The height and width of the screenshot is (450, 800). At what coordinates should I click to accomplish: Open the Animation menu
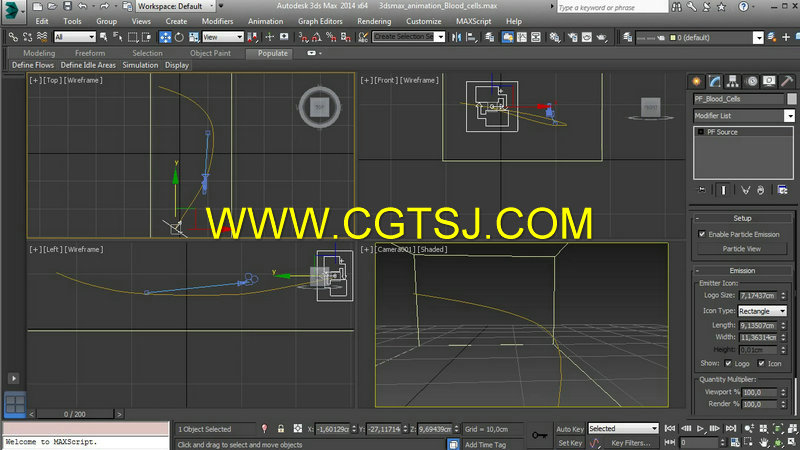coord(265,21)
